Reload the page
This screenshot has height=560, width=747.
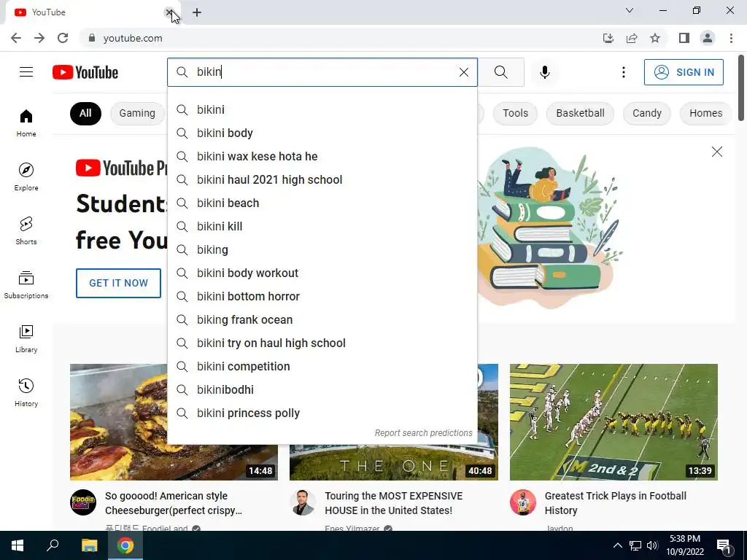[63, 38]
